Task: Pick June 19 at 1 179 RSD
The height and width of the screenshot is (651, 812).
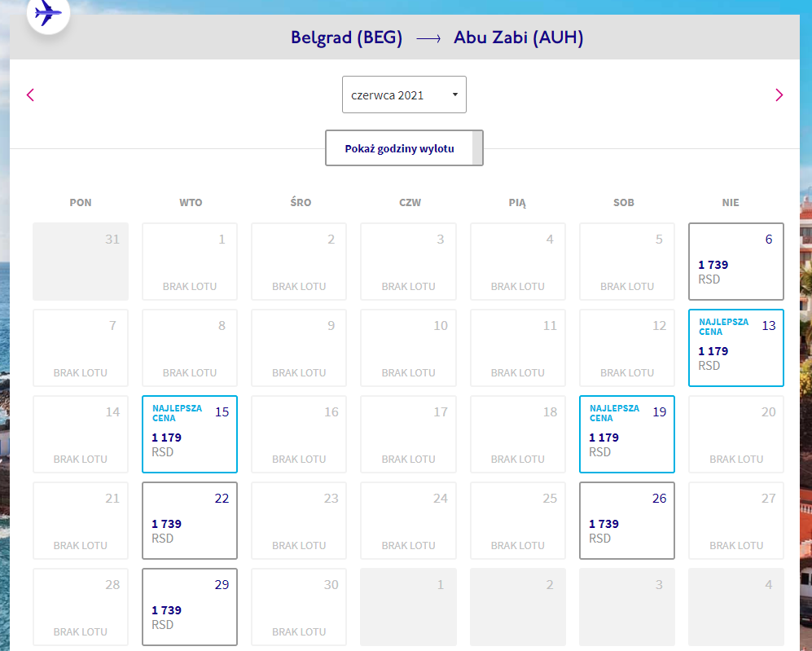Action: 626,434
